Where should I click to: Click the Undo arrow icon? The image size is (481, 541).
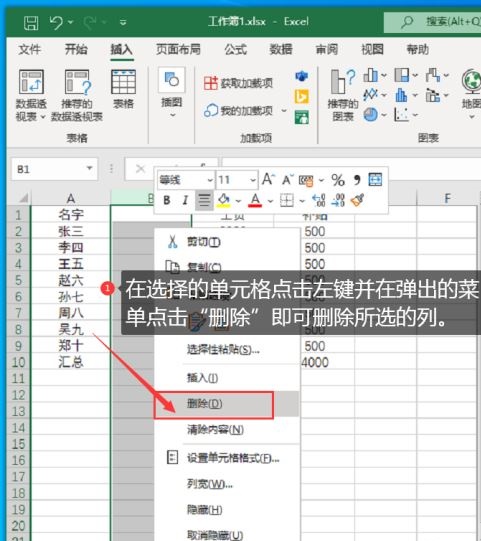coord(56,22)
